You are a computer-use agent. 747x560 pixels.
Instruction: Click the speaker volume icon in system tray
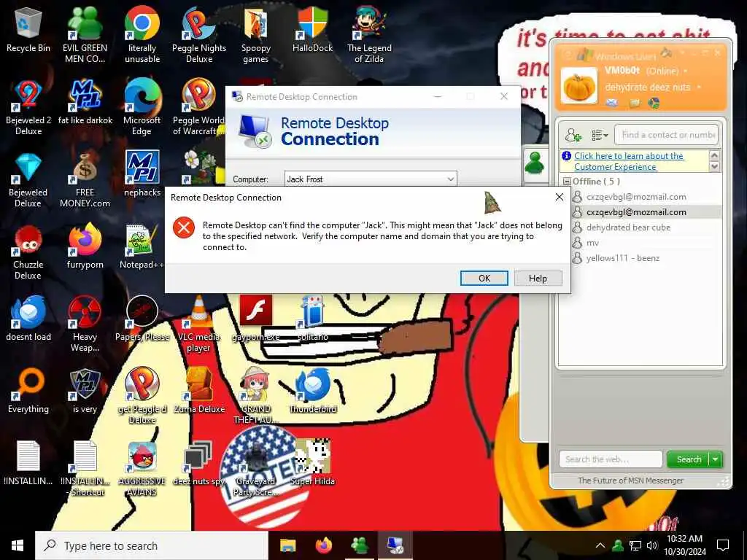pyautogui.click(x=652, y=545)
